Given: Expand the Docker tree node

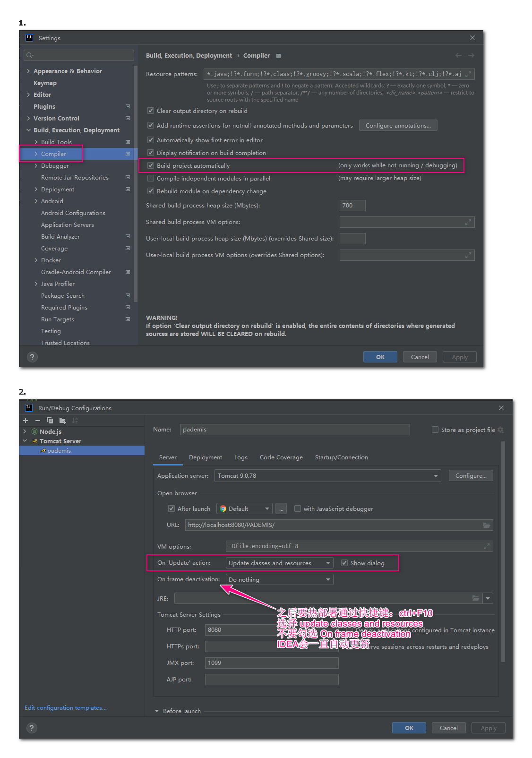Looking at the screenshot, I should [36, 260].
